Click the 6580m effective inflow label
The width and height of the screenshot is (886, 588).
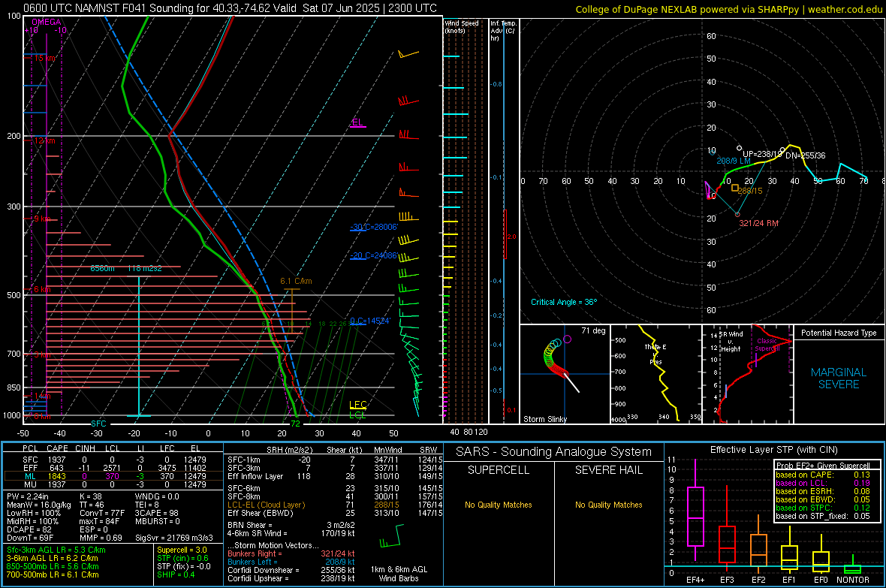click(102, 268)
